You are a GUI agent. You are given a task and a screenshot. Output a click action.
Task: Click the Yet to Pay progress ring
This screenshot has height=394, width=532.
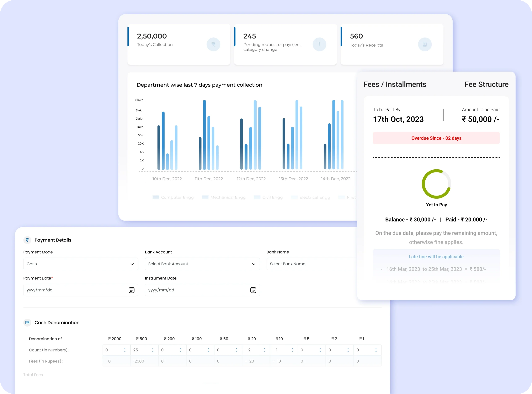[x=436, y=184]
